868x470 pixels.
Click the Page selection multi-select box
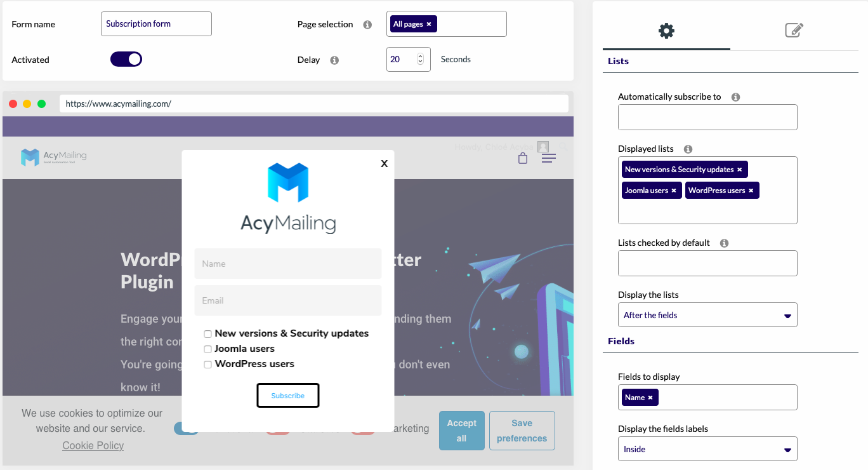(447, 23)
